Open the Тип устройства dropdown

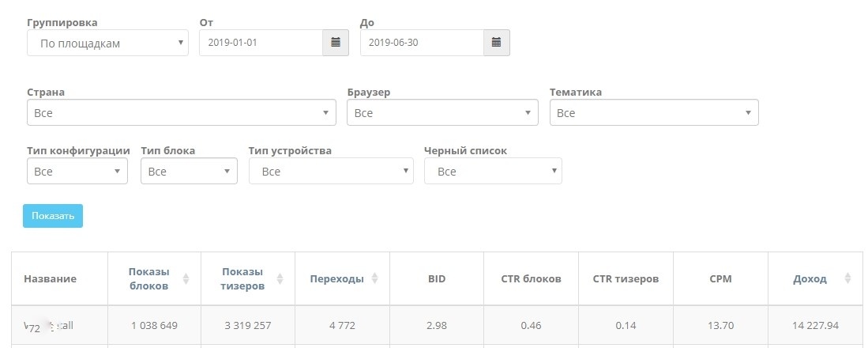pyautogui.click(x=331, y=172)
